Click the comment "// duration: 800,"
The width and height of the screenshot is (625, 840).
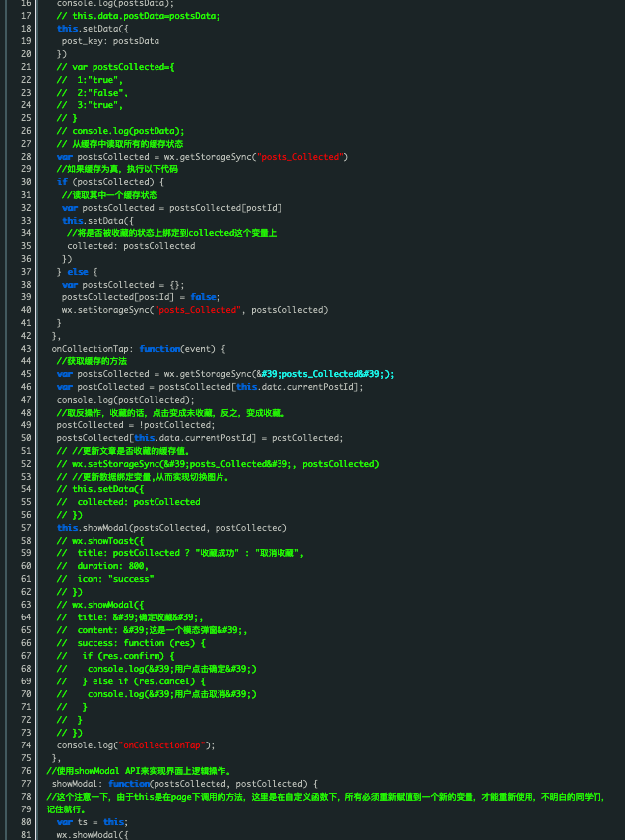[x=102, y=566]
